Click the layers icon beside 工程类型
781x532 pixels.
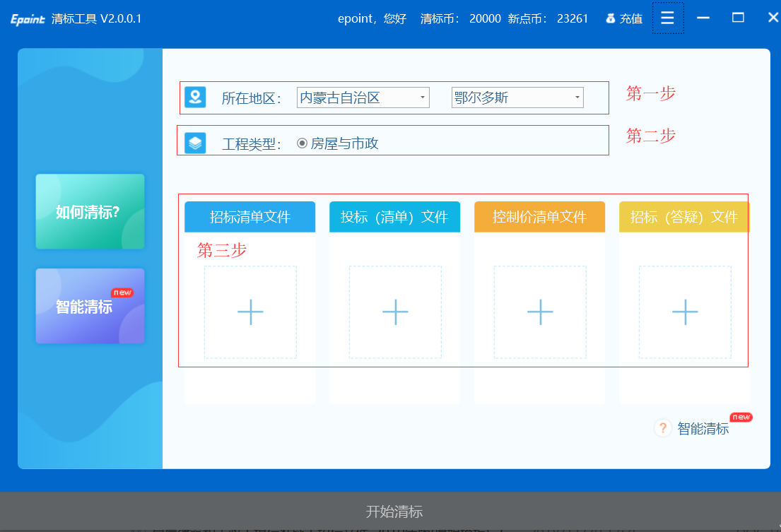coord(195,143)
